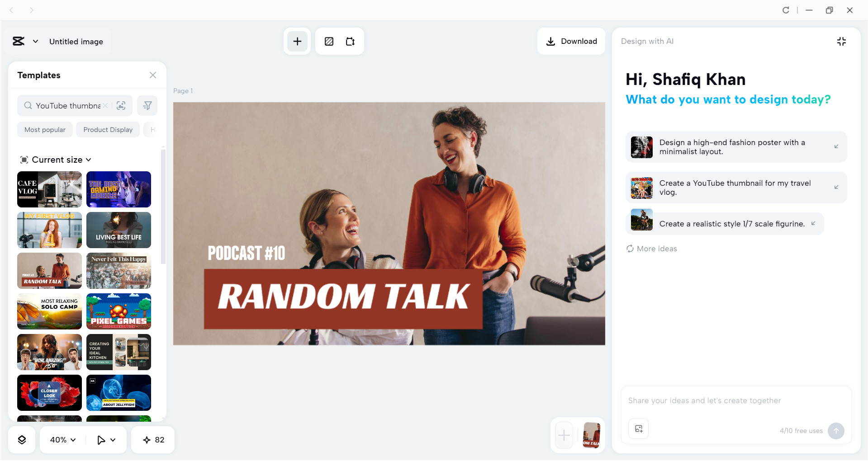The width and height of the screenshot is (868, 461).
Task: Check remaining credits via the sparkle icon
Action: point(152,439)
